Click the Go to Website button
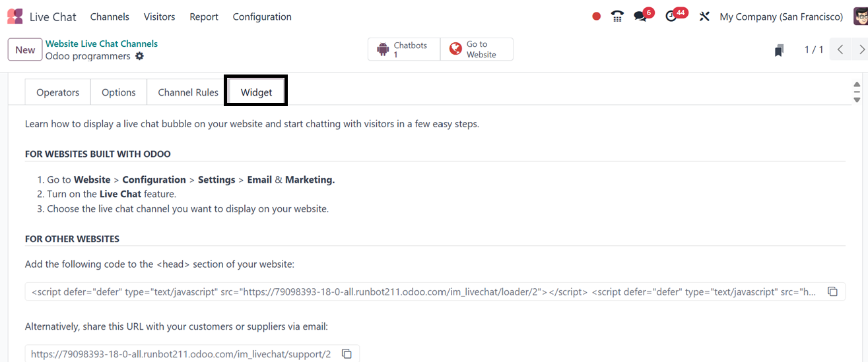 (x=477, y=49)
